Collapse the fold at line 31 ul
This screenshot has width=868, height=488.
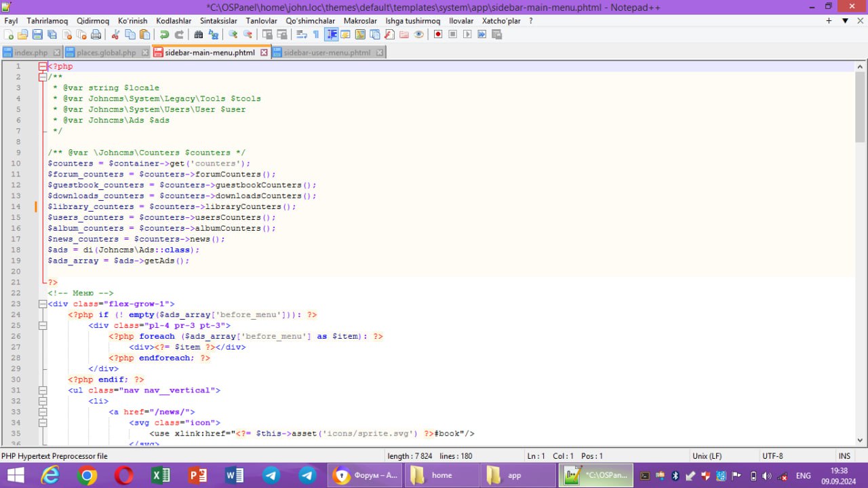coord(43,390)
